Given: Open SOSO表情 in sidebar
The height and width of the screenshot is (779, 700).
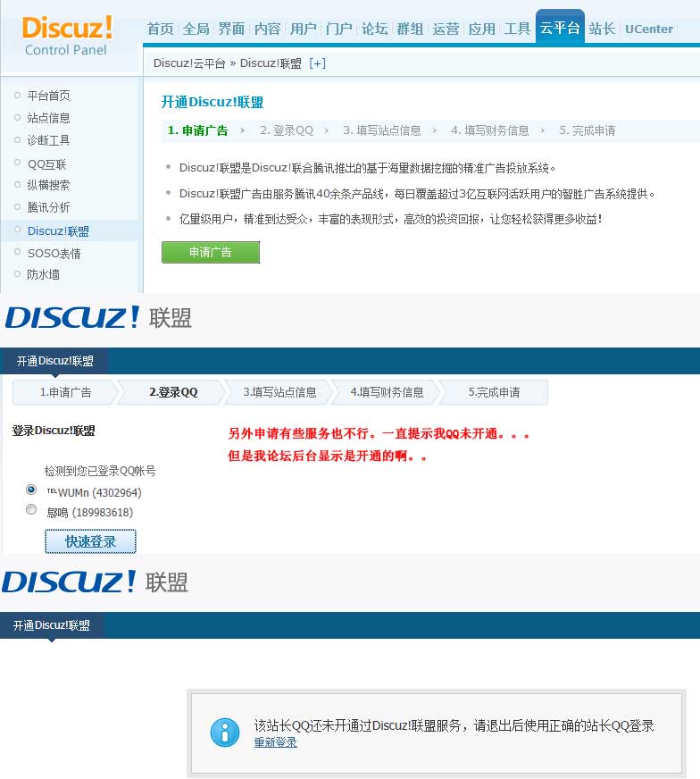Looking at the screenshot, I should [54, 254].
